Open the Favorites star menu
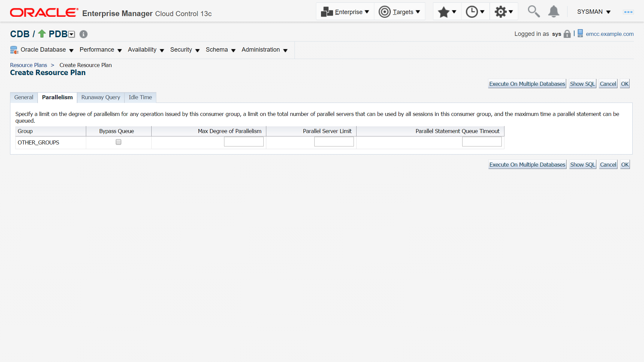The height and width of the screenshot is (362, 644). (447, 12)
